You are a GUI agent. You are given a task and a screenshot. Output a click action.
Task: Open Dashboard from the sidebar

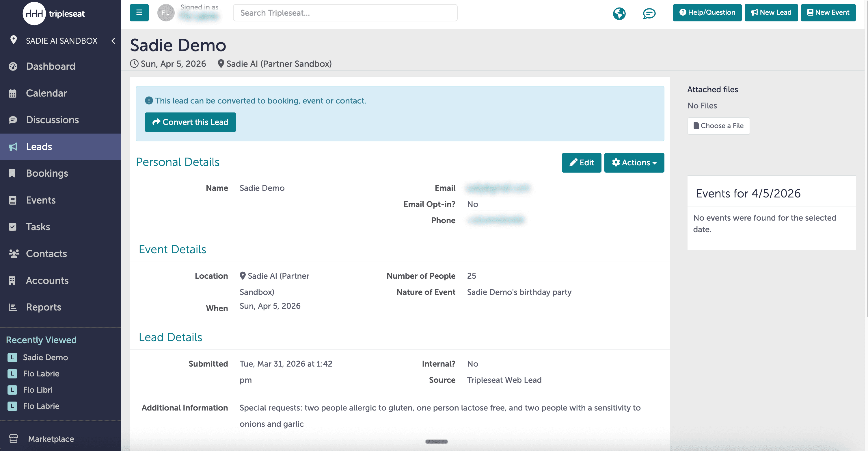pyautogui.click(x=51, y=66)
